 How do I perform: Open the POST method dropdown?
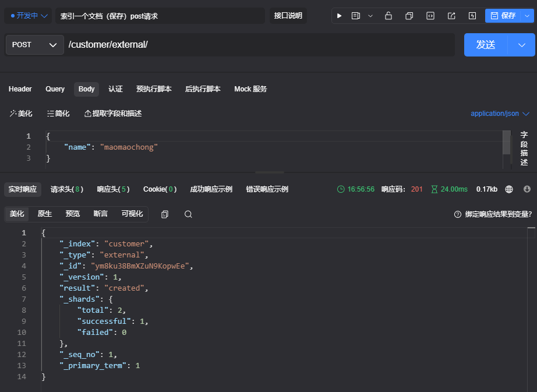(34, 45)
